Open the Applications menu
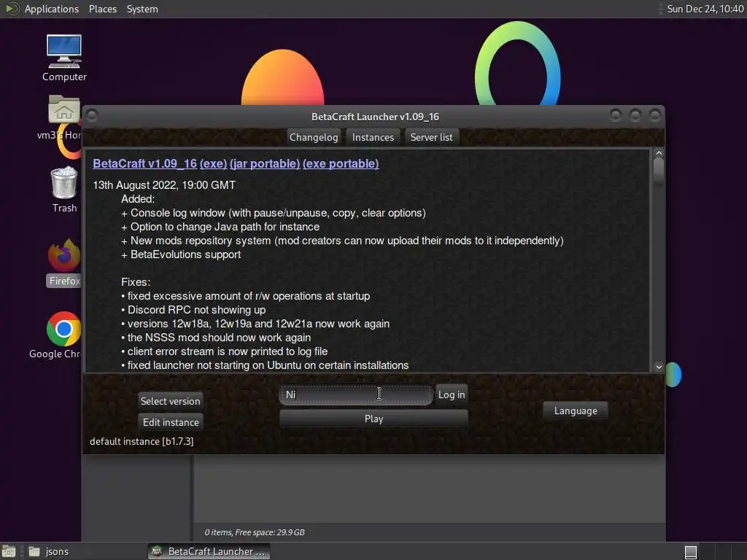This screenshot has height=560, width=747. click(52, 9)
